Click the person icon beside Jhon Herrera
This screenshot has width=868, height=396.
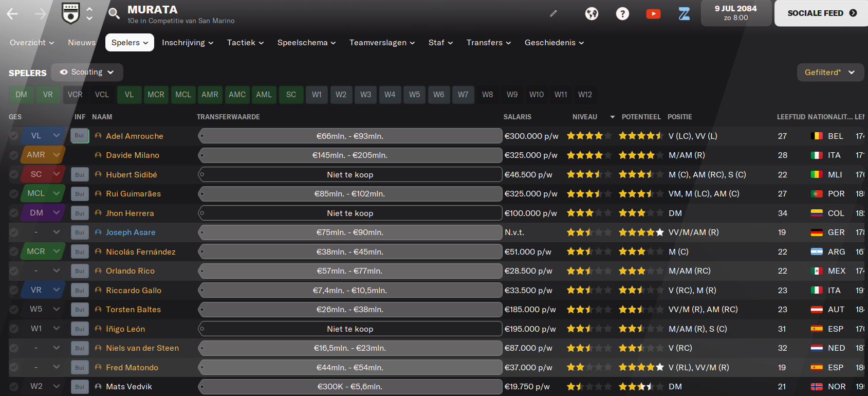98,213
